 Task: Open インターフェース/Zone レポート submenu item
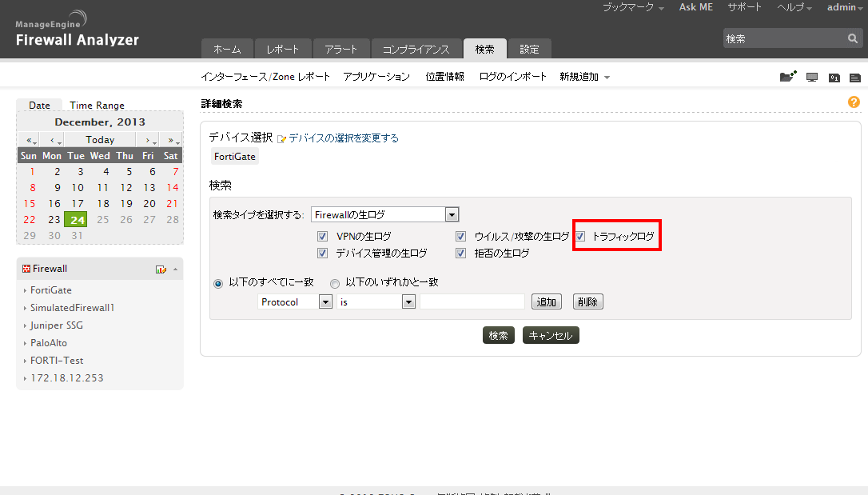tap(265, 77)
